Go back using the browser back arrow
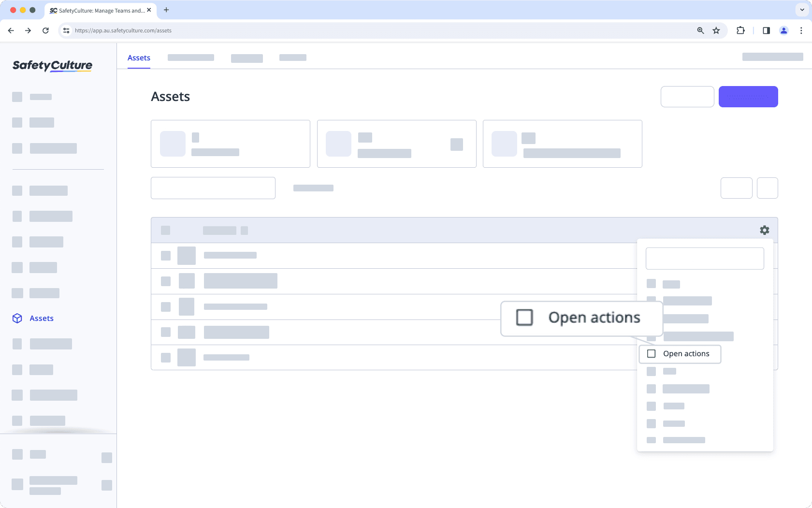The height and width of the screenshot is (508, 812). [11, 30]
